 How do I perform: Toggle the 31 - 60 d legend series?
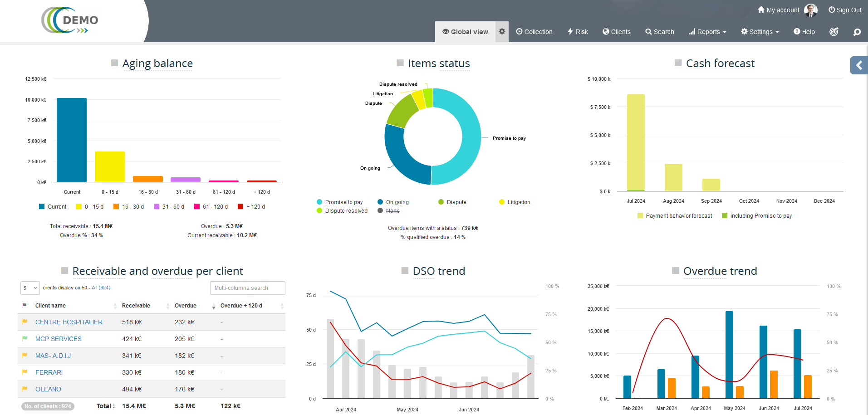tap(169, 207)
